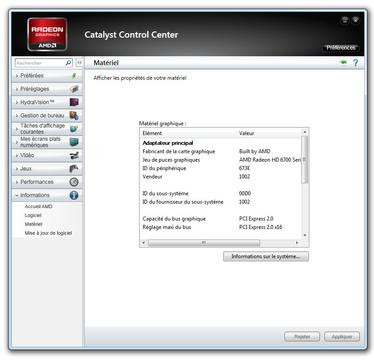Screen dimensions: 374x360
Task: Click the horizontal scroll-left arrow
Action: [144, 243]
